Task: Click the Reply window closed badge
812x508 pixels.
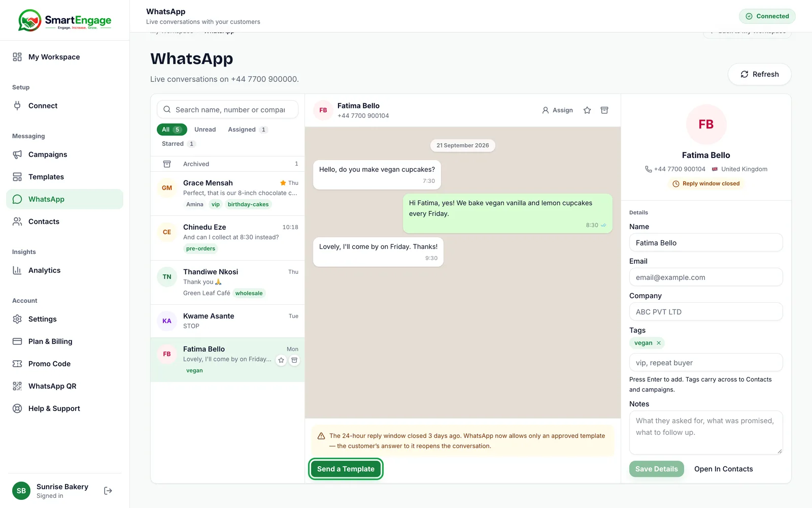Action: 706,184
